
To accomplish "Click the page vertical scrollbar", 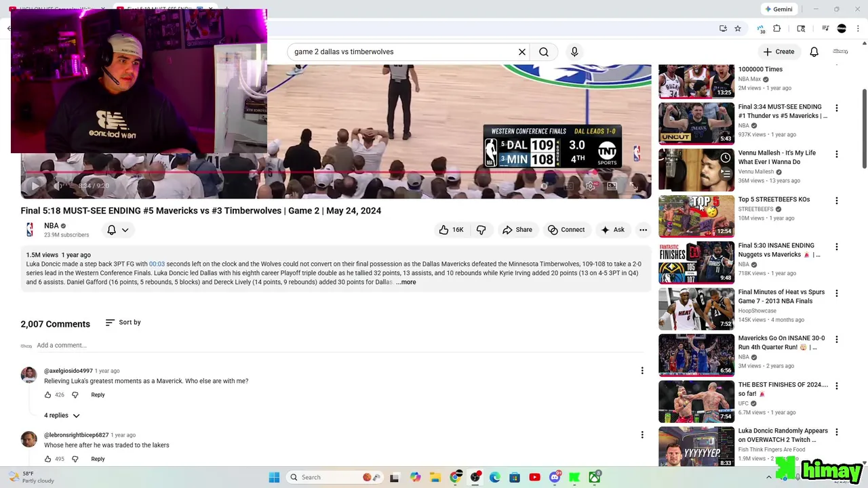I will tap(864, 129).
